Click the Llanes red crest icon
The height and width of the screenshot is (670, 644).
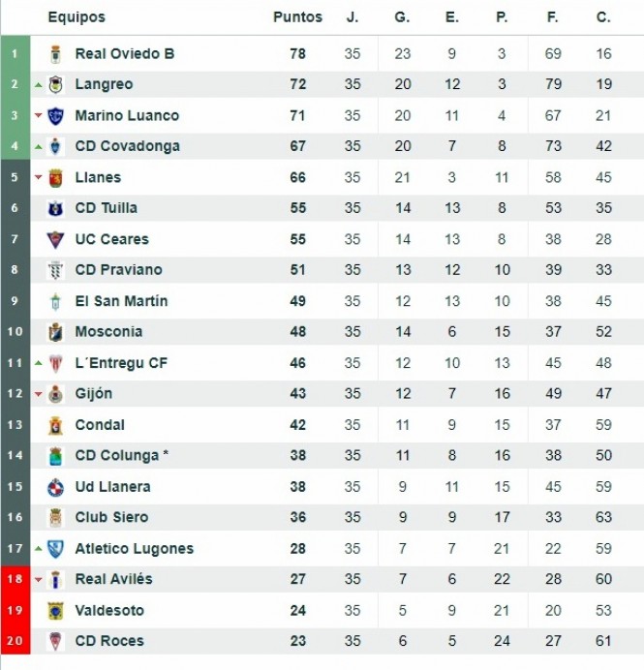[x=55, y=178]
